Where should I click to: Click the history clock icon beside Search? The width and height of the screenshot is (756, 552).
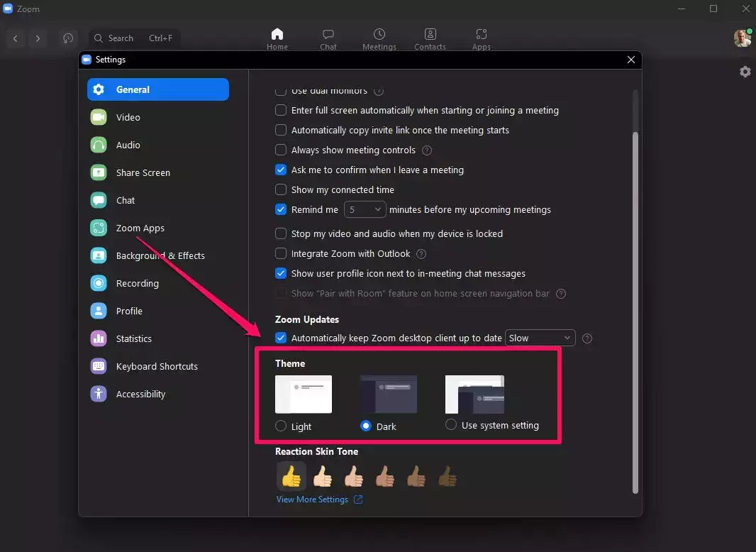coord(68,38)
